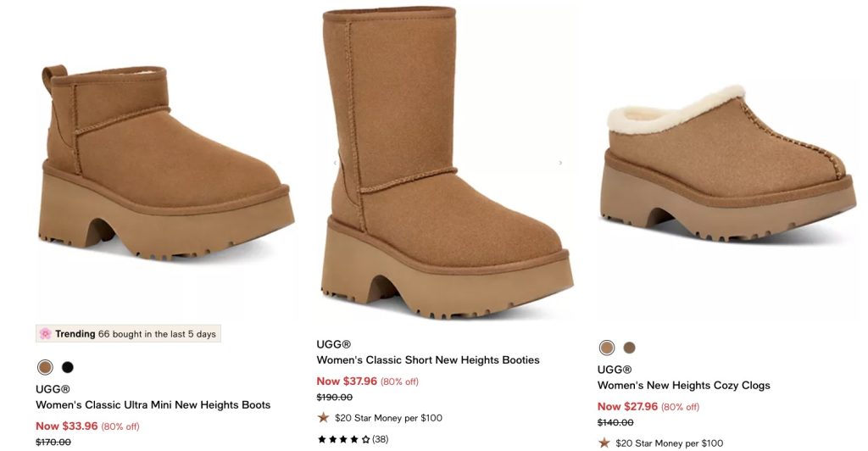Show previous image of Classic Short Booties
The image size is (868, 451).
coord(334,163)
